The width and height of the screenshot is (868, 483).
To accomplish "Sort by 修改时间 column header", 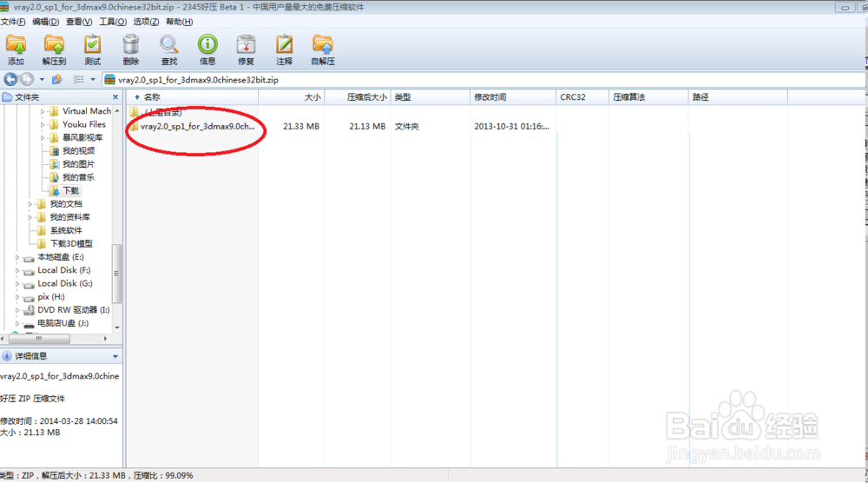I will [x=513, y=97].
